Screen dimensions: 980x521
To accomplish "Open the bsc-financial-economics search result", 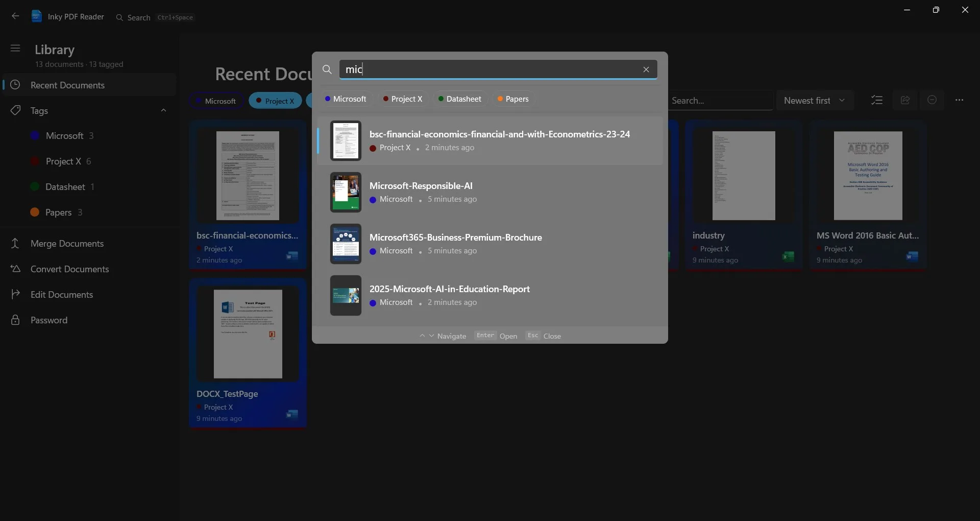I will pos(490,141).
